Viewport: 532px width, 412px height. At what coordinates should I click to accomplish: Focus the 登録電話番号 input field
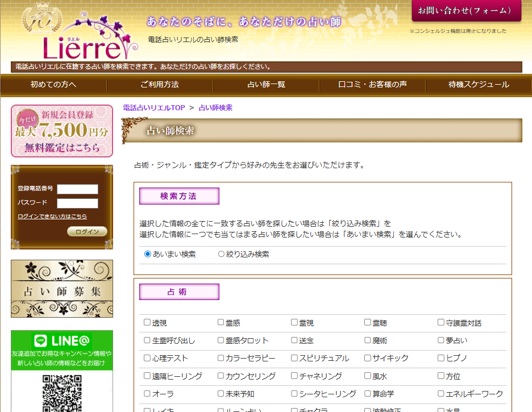(77, 189)
